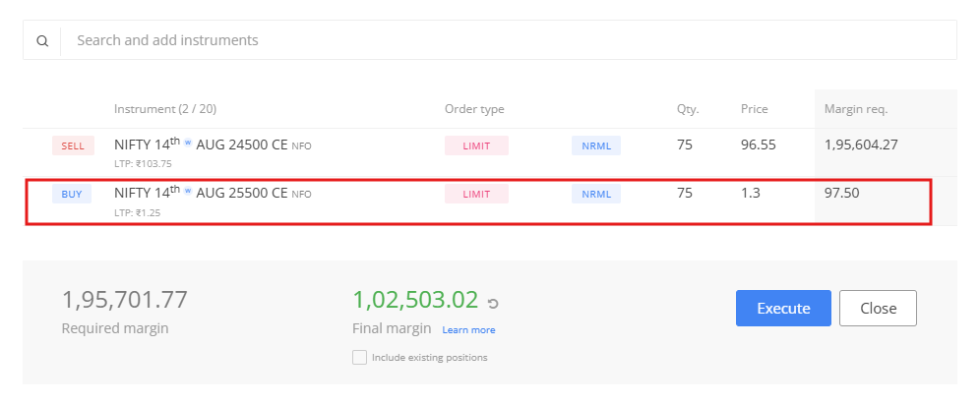The height and width of the screenshot is (405, 980).
Task: Click the search magnifier icon
Action: click(42, 41)
